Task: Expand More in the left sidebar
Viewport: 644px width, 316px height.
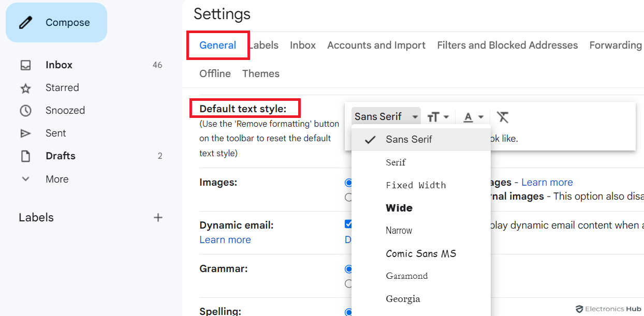Action: [26, 179]
